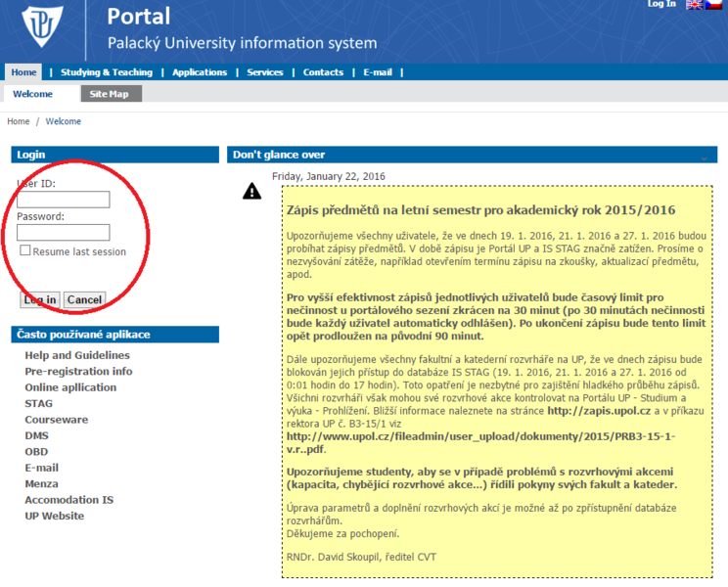
Task: Click the top Log In link
Action: coord(661,5)
